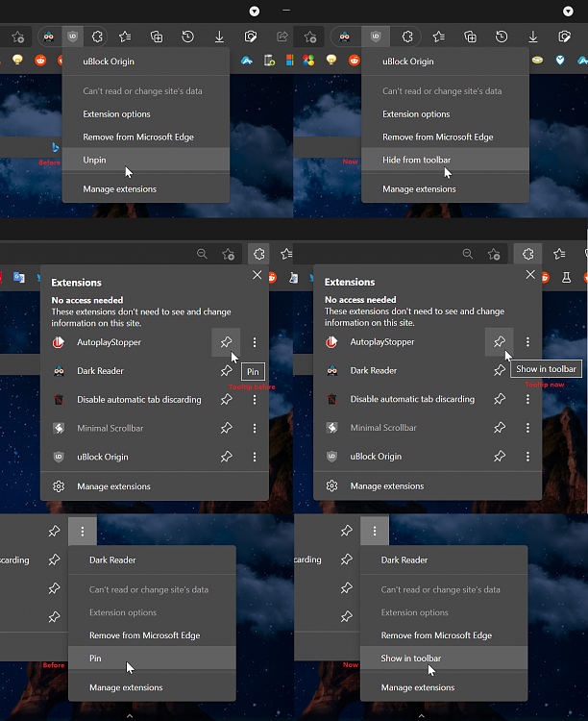Click highlighted three-dot button above Pin menu

pyautogui.click(x=83, y=531)
